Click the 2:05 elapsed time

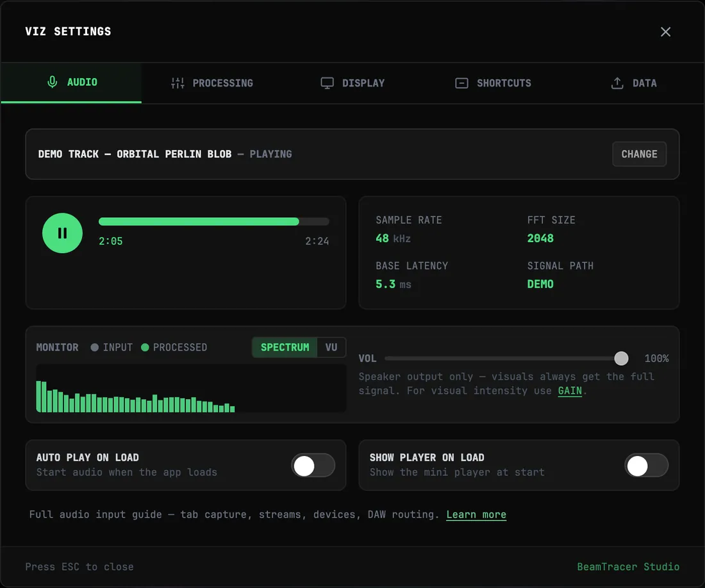111,241
